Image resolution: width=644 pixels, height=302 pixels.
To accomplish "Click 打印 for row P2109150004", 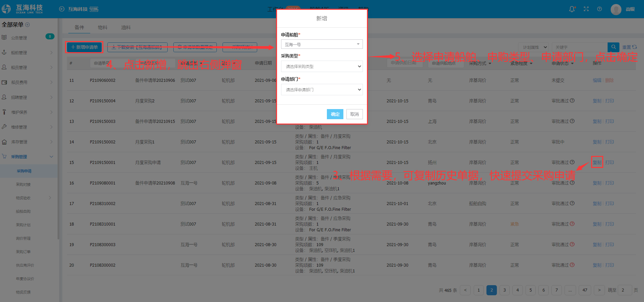I will [x=609, y=101].
